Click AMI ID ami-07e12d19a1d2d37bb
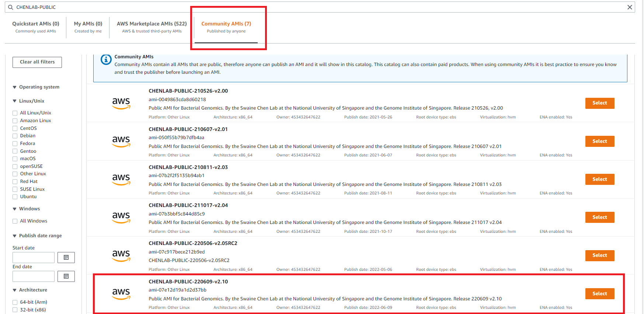 pyautogui.click(x=178, y=290)
